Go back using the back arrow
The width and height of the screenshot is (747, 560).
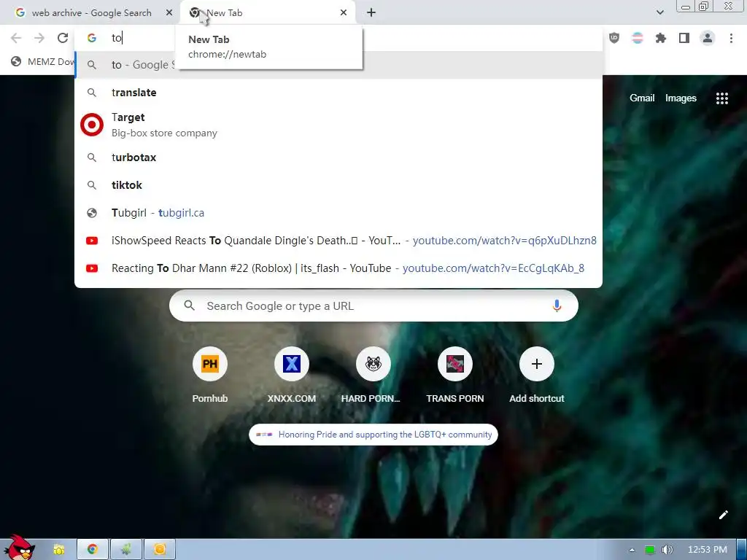click(16, 38)
